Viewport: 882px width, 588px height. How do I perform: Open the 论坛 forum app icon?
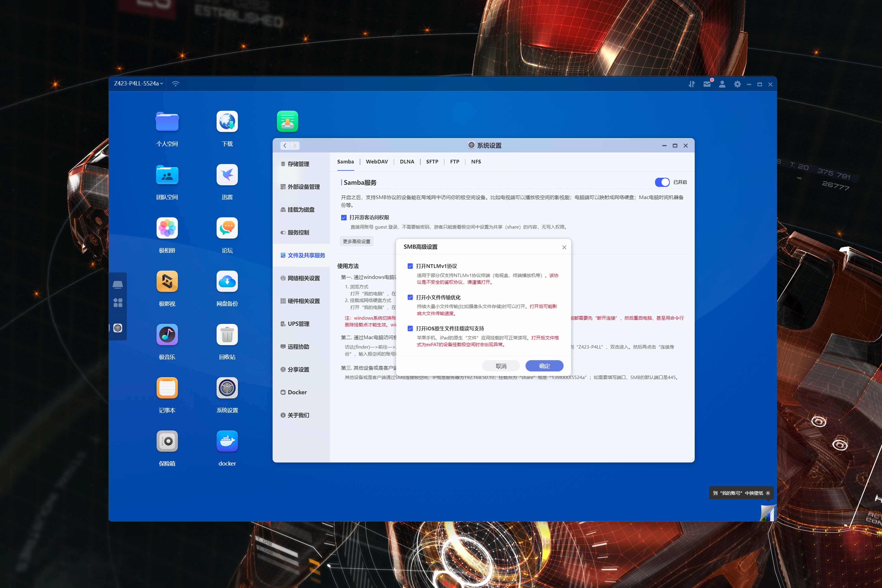click(227, 228)
